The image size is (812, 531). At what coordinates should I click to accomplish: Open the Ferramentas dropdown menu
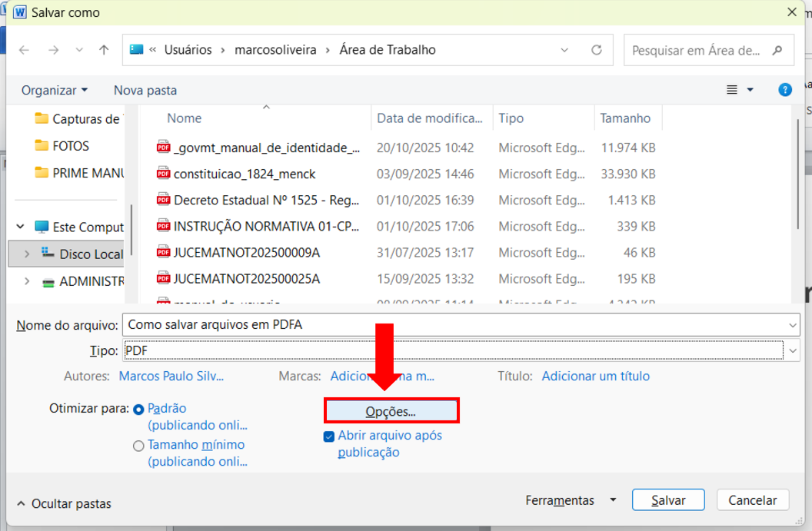(x=571, y=500)
